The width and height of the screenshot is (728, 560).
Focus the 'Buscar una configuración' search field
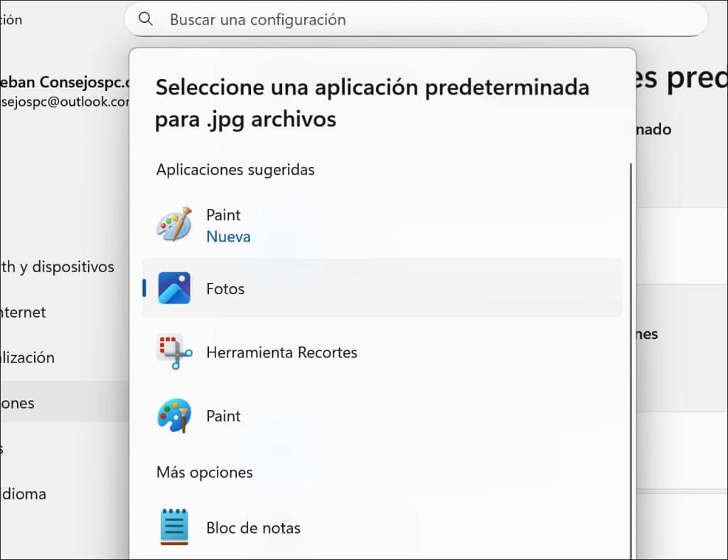[x=427, y=19]
